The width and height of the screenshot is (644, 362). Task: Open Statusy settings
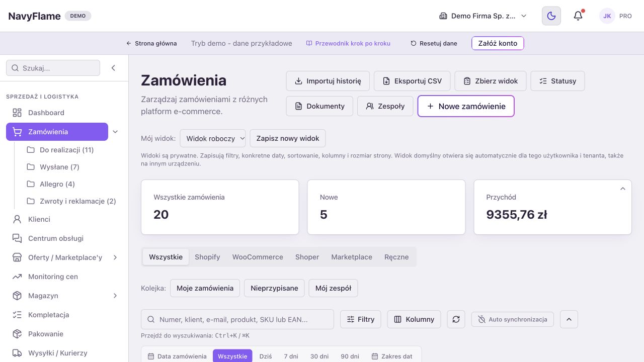click(x=557, y=81)
